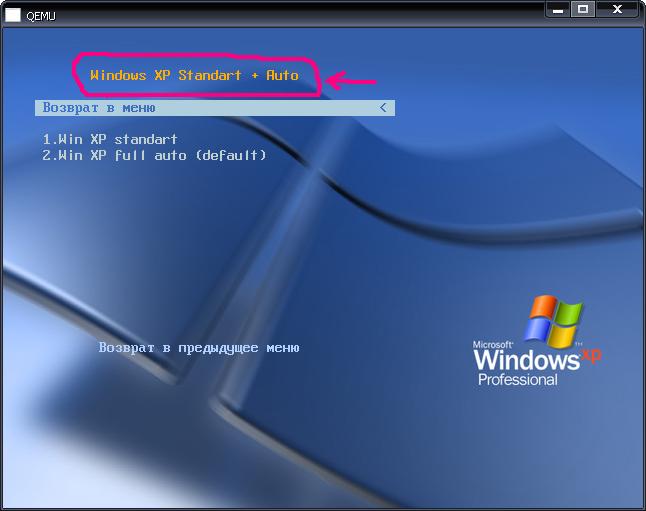646x511 pixels.
Task: Click the 'QEMU' title bar text
Action: click(x=41, y=16)
